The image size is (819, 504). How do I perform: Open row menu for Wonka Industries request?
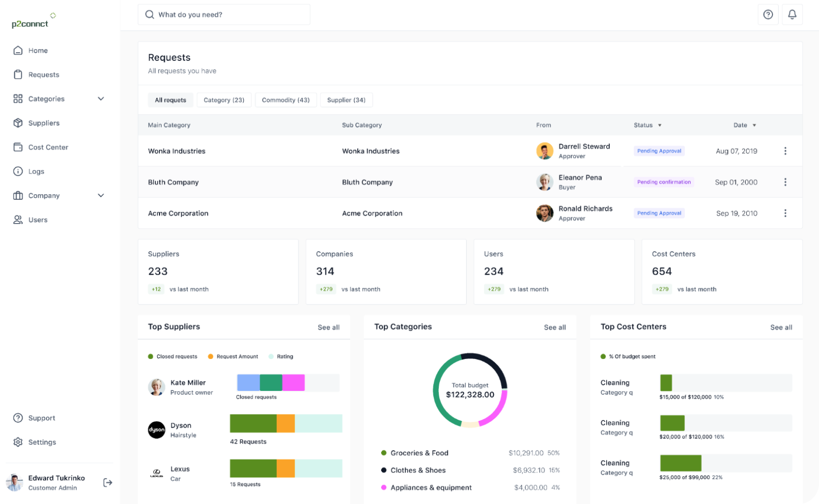[785, 151]
